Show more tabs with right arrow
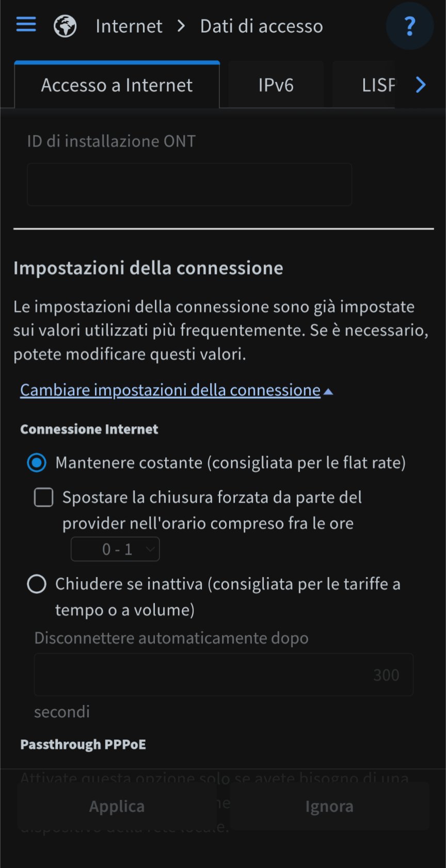The width and height of the screenshot is (446, 868). (421, 85)
